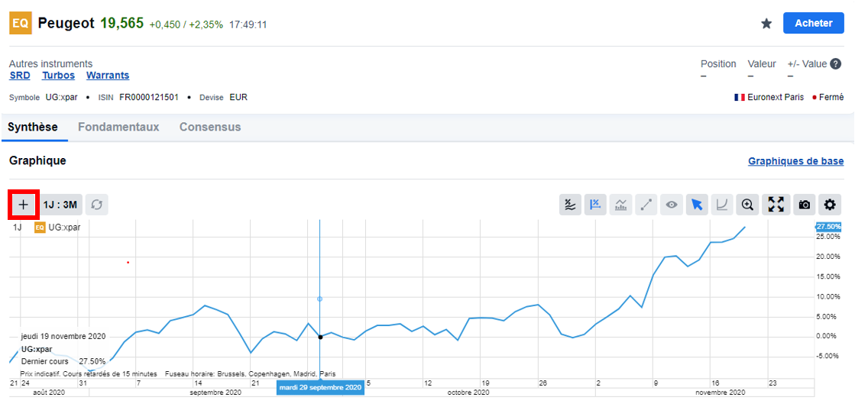Select the blue cursor pointer tool
This screenshot has width=868, height=420.
(x=697, y=205)
